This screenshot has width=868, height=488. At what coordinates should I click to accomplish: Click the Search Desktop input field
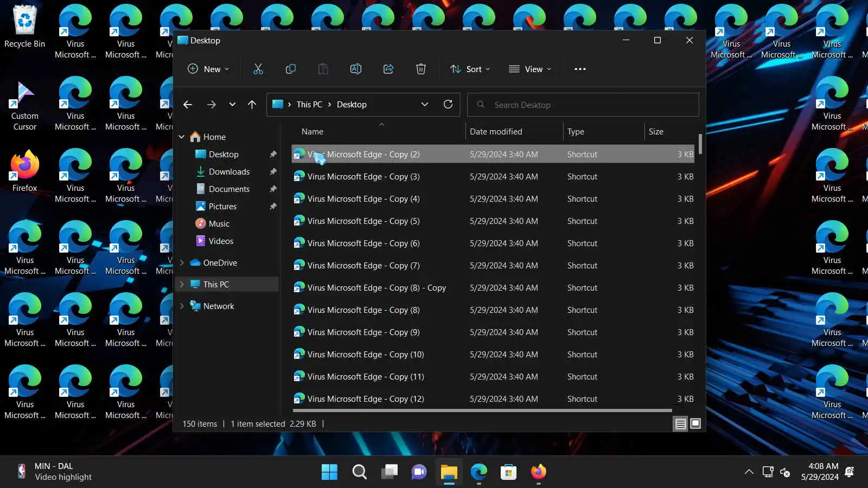pos(583,105)
